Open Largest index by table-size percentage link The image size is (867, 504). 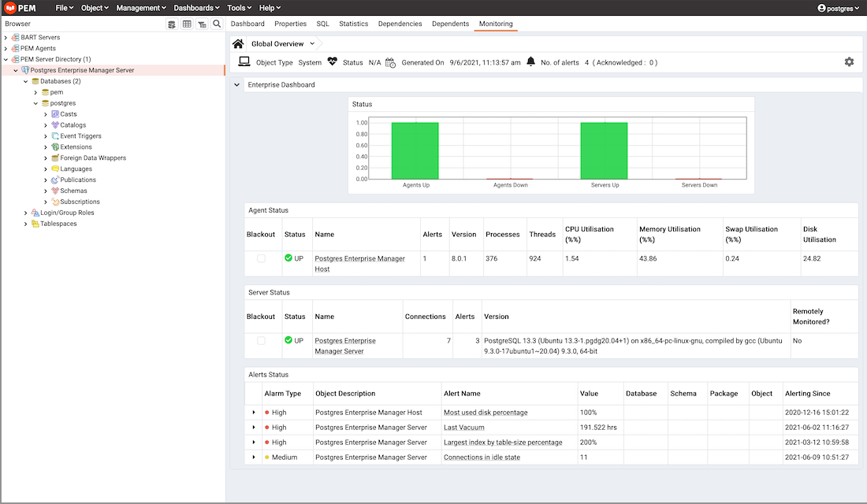(503, 442)
